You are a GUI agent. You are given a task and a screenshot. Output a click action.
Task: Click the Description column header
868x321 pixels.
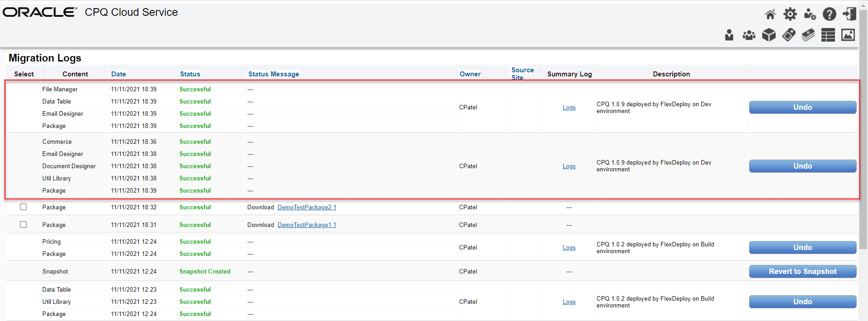point(671,74)
